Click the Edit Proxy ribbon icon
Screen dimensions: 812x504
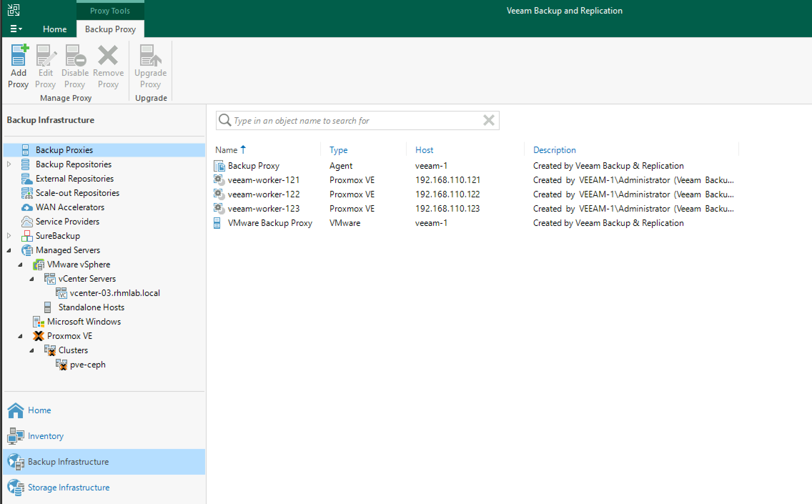pyautogui.click(x=46, y=55)
